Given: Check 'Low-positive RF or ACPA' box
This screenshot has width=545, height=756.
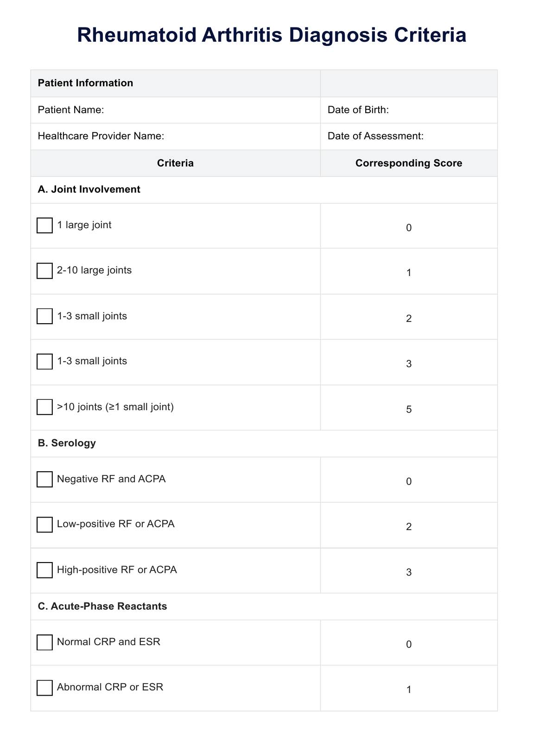Looking at the screenshot, I should click(x=44, y=525).
